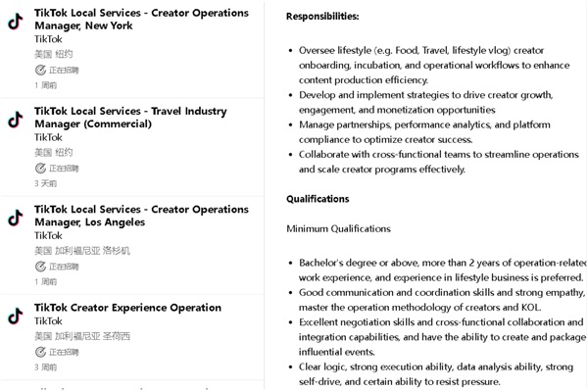
Task: Click actively-recruiting badge icon under Los Angeles job
Action: tap(40, 267)
